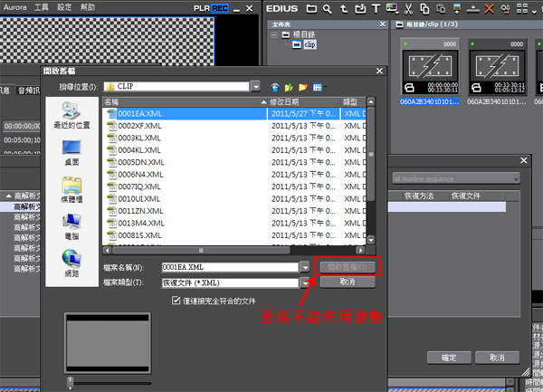
Task: Select 網路 in places sidebar
Action: 71,263
